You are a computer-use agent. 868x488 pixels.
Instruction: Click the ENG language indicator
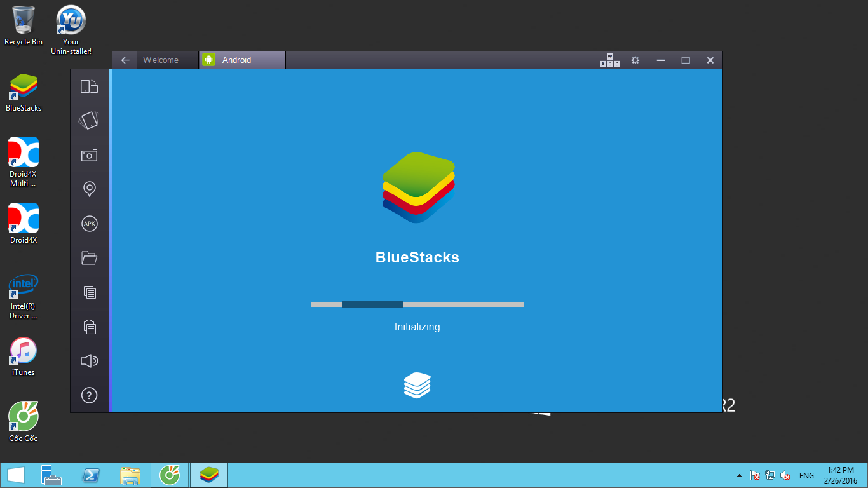pyautogui.click(x=806, y=475)
